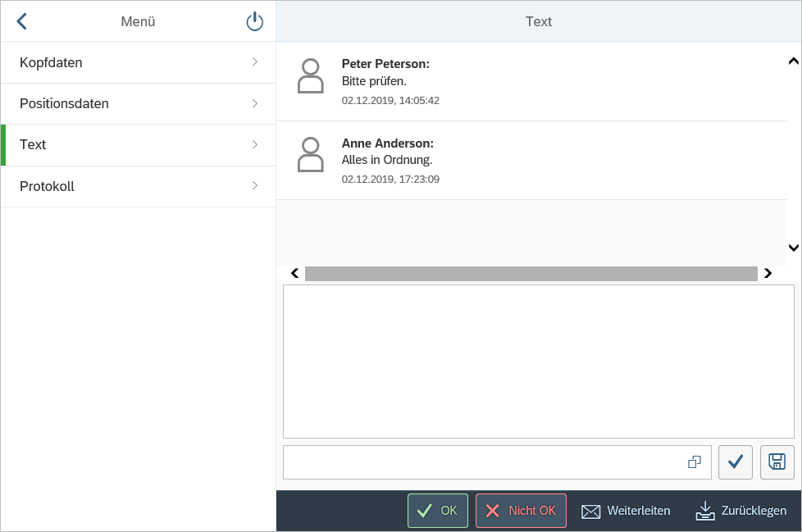
Task: Click the checkmark confirm text button
Action: 735,462
